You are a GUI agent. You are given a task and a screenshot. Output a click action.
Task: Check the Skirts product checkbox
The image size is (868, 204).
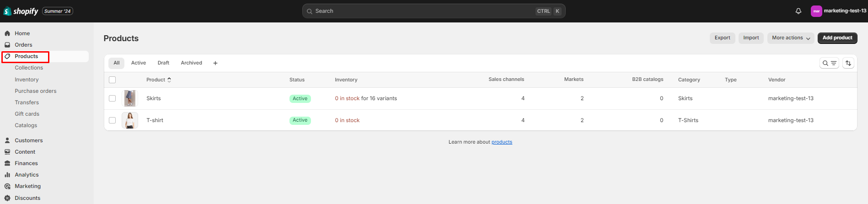(x=113, y=98)
